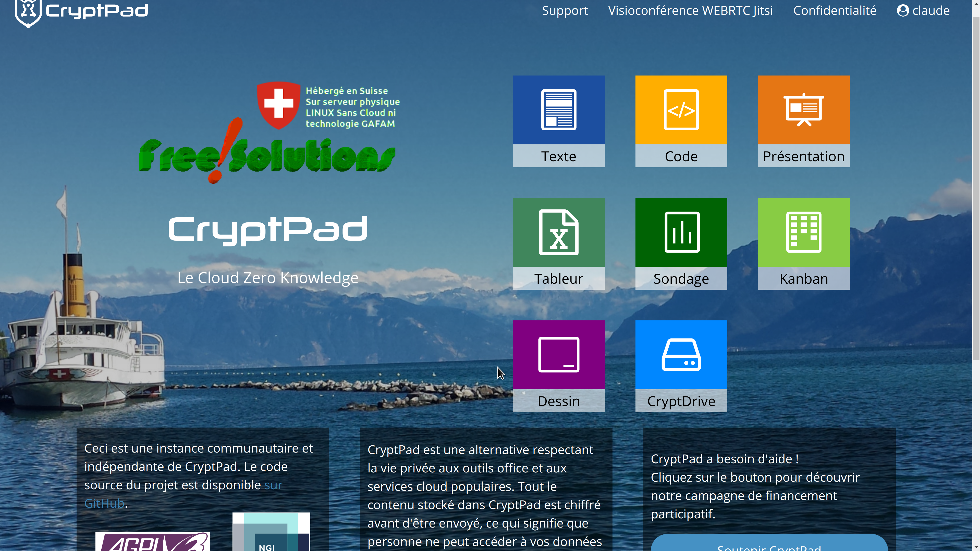Screen dimensions: 980x551
Task: Click the AGPLv3 license logo
Action: 153,542
